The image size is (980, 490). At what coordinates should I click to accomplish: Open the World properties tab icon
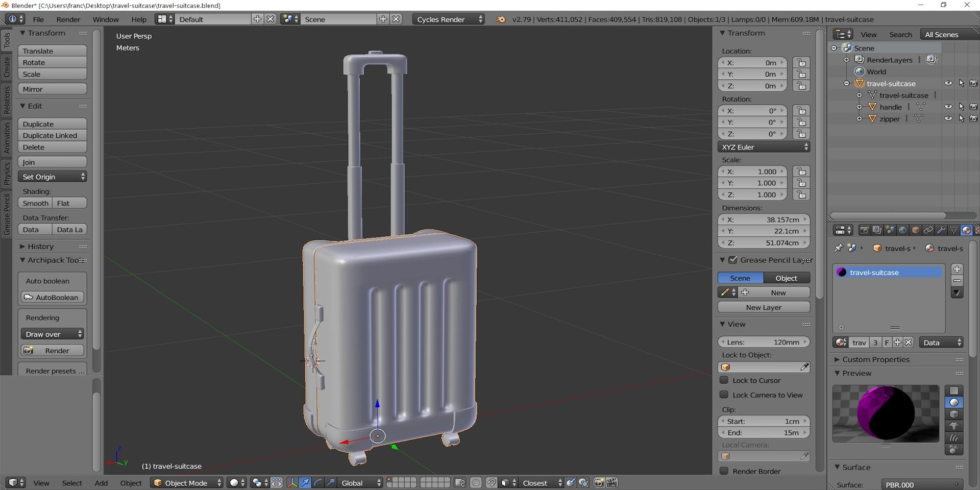903,230
